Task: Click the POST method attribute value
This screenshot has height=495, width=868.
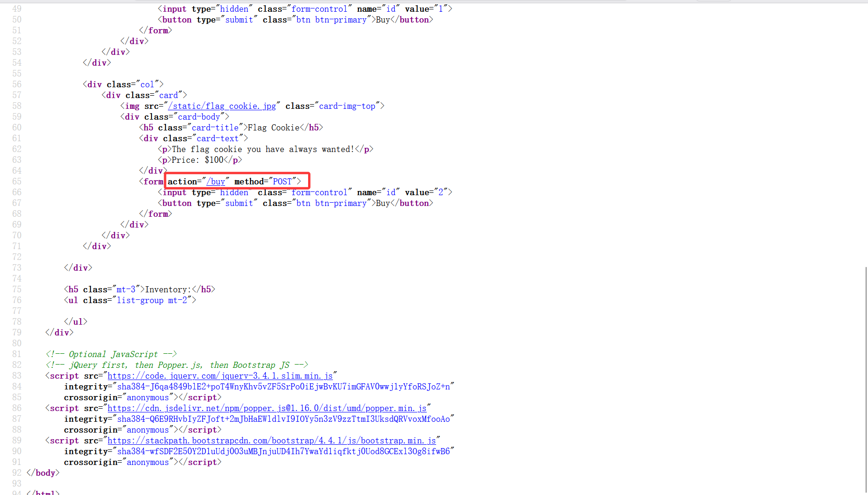Action: click(x=282, y=182)
